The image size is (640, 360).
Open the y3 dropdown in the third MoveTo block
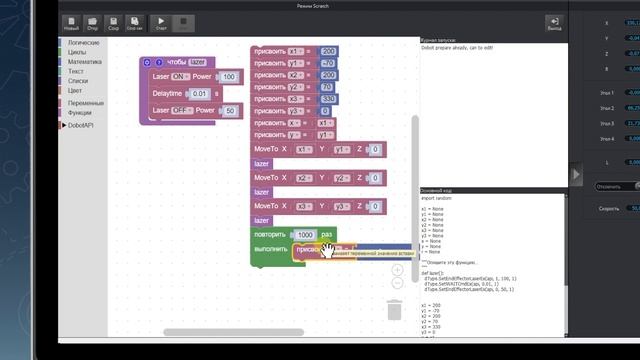342,207
